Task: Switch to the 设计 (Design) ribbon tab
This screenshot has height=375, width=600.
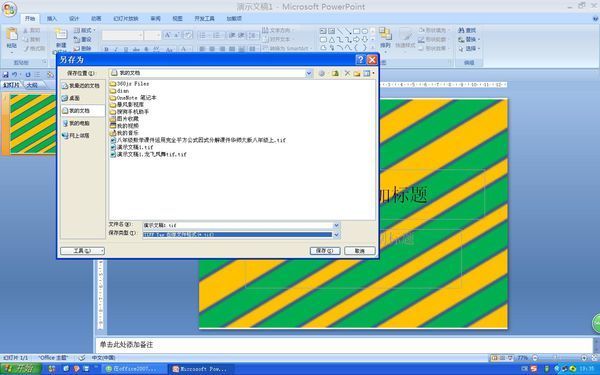Action: 74,18
